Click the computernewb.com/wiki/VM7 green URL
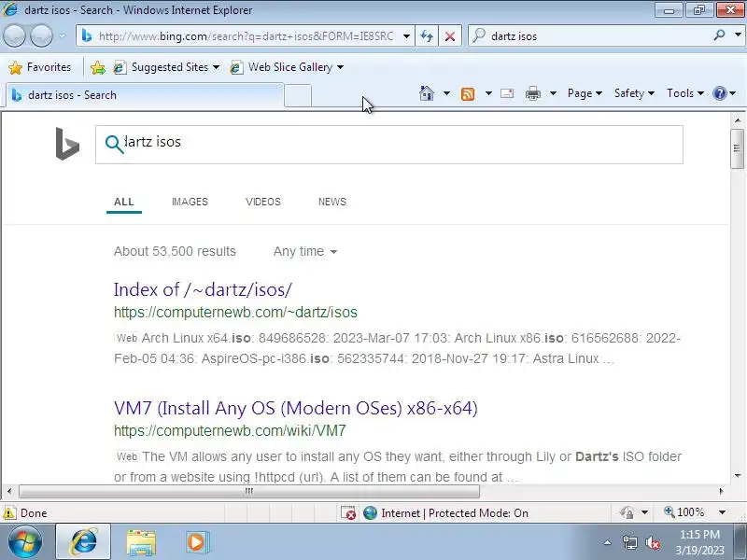Image resolution: width=747 pixels, height=560 pixels. (230, 431)
